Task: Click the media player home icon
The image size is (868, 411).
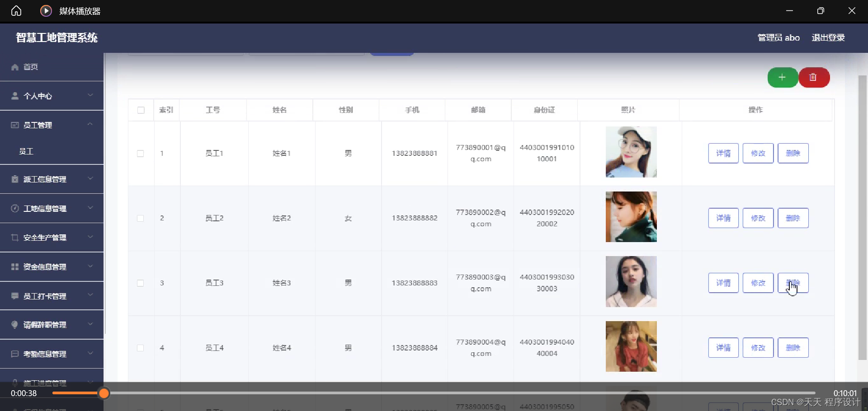Action: pyautogui.click(x=16, y=11)
